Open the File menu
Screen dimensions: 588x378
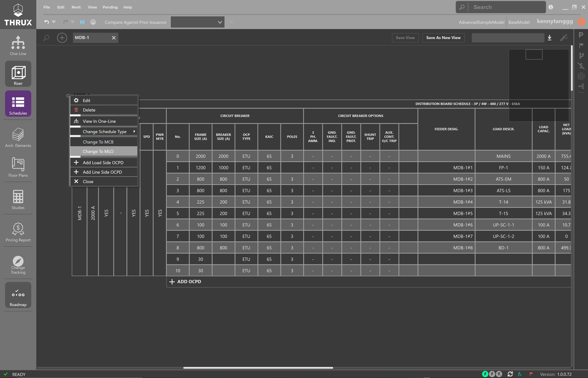47,7
